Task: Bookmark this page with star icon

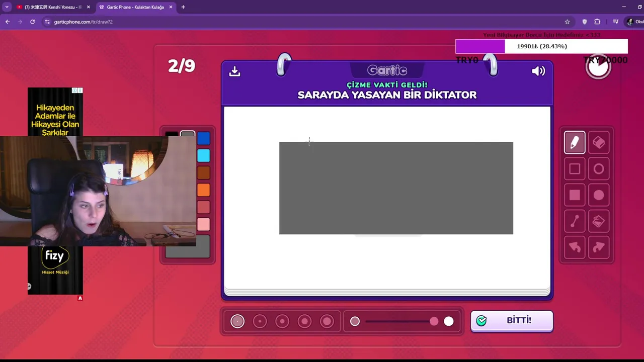Action: pyautogui.click(x=567, y=22)
